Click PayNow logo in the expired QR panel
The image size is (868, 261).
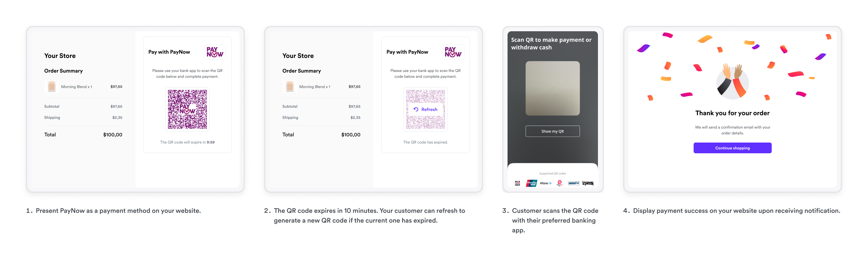click(x=453, y=52)
